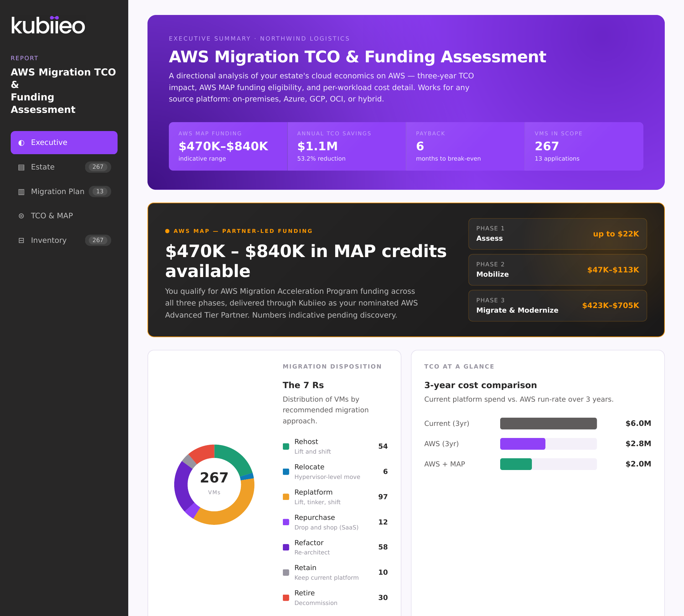Viewport: 684px width, 616px height.
Task: Click the Retain legend label
Action: pyautogui.click(x=305, y=568)
